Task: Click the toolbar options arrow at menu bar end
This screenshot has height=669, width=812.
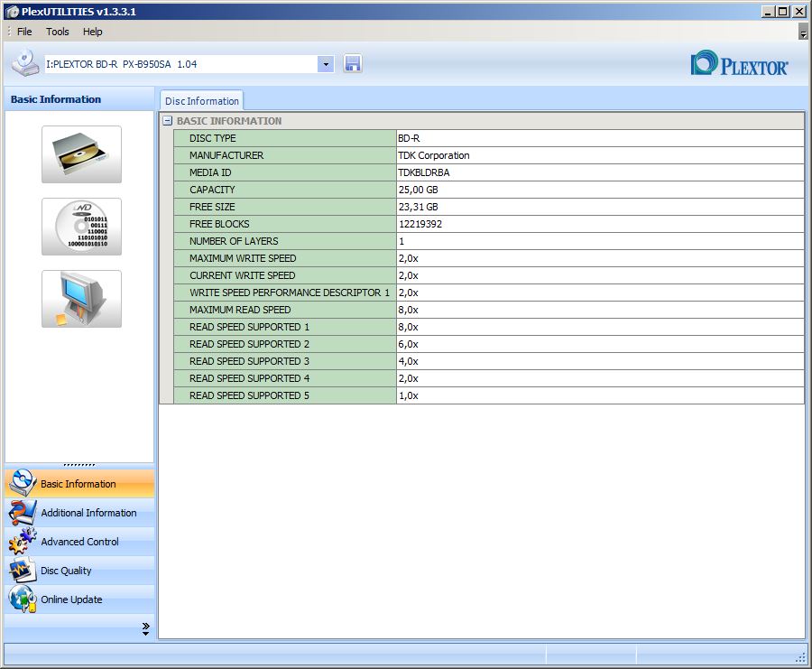Action: point(803,33)
